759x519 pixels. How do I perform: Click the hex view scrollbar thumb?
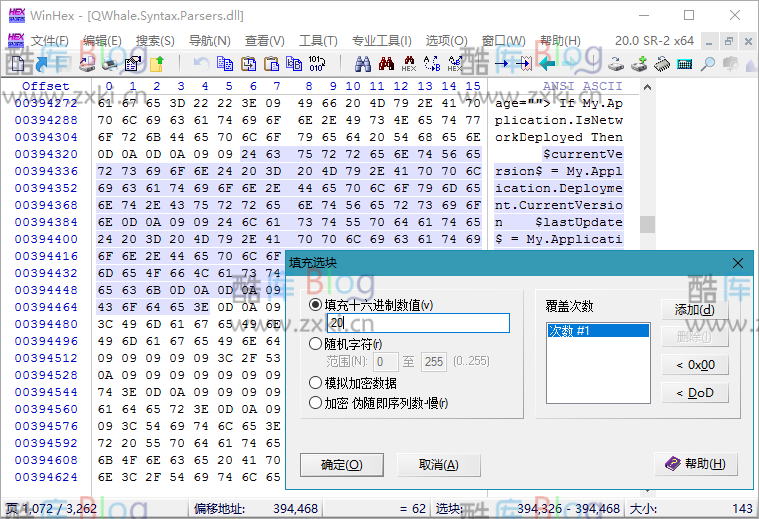coord(647,224)
